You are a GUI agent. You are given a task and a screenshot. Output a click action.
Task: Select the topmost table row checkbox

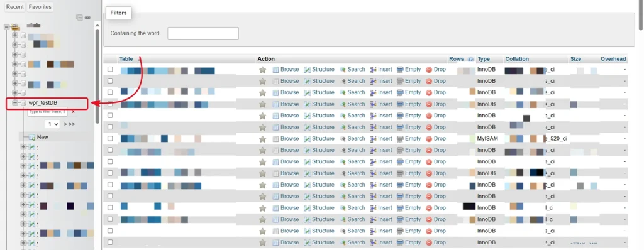[110, 69]
